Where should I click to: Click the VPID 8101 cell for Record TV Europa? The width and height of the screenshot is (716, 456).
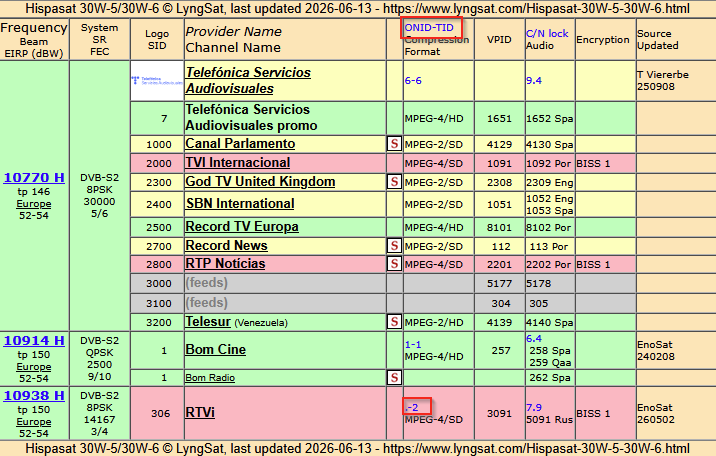[x=499, y=227]
